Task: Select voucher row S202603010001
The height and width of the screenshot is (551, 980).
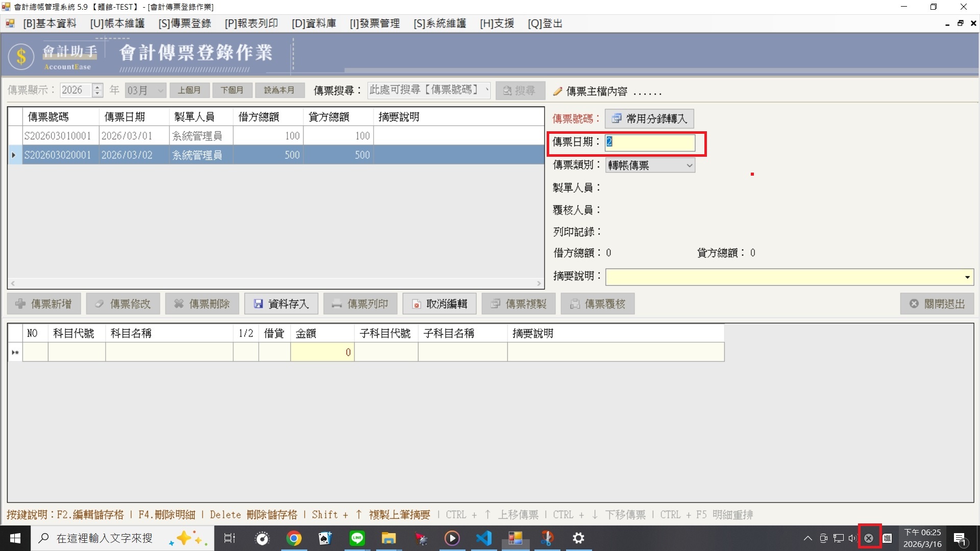Action: [57, 136]
